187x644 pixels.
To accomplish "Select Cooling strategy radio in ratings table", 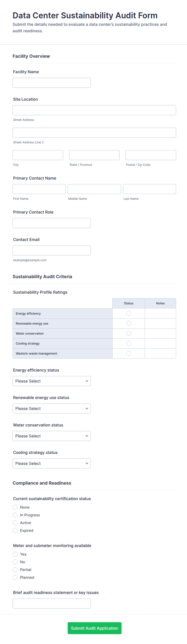I will point(128,343).
